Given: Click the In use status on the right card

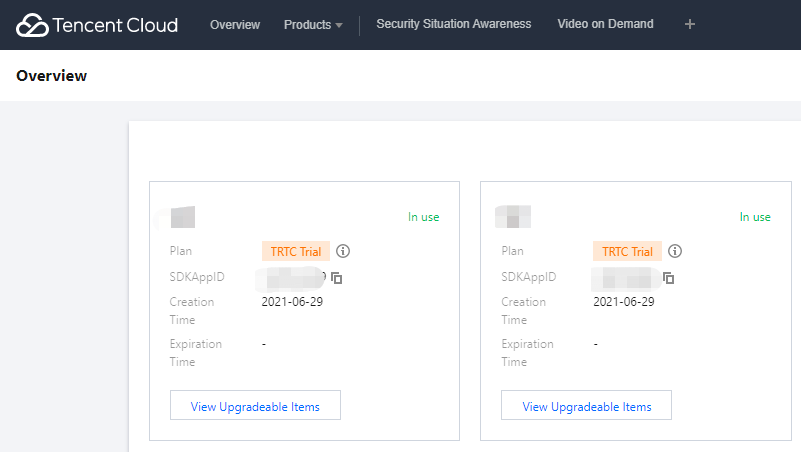Looking at the screenshot, I should (x=755, y=217).
